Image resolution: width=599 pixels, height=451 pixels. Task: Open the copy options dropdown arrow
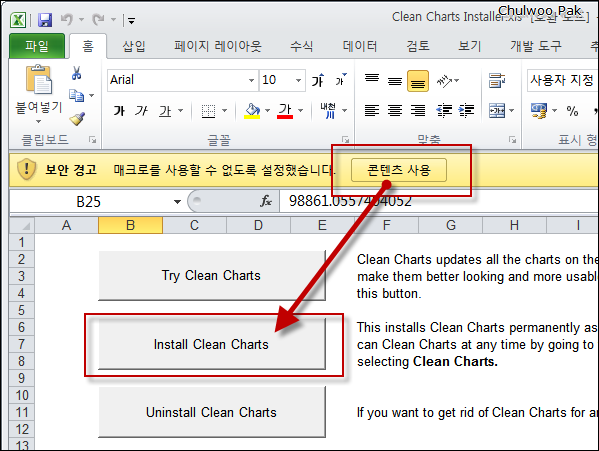91,95
